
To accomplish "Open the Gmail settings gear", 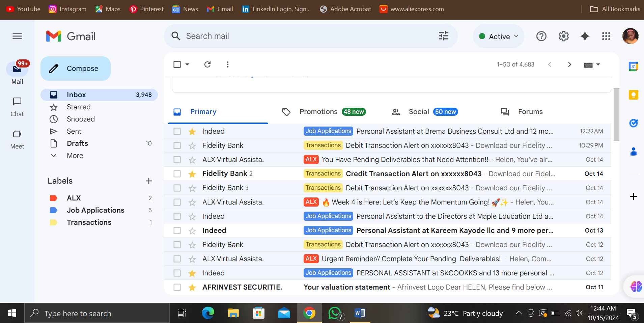I will click(x=563, y=36).
